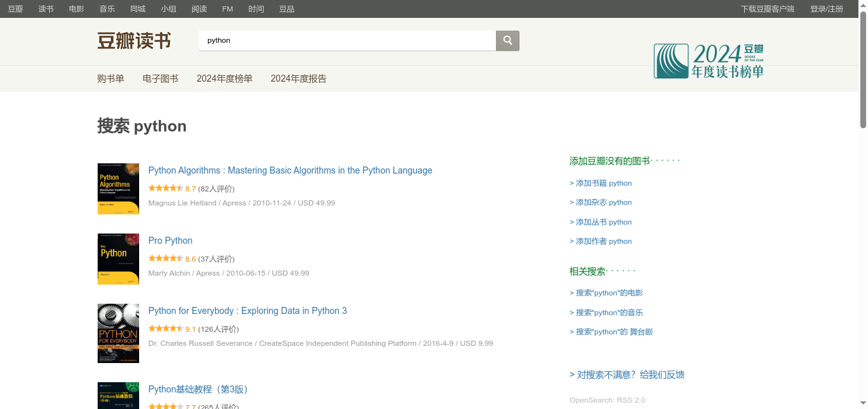Click the Marty Alchin publication info line
Screen dimensions: 868x409
click(228, 273)
